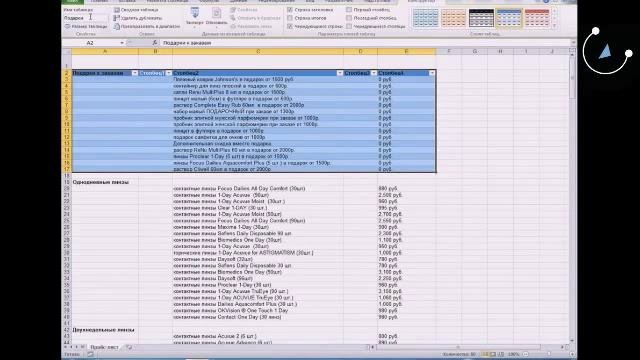Uncheck the Строка заголовка checkbox

point(290,10)
